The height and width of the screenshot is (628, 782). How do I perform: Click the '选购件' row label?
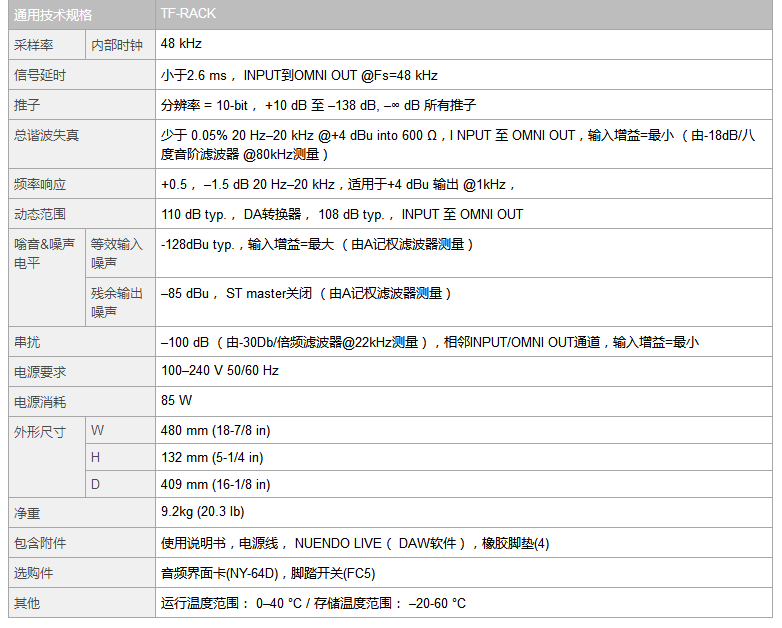point(33,573)
